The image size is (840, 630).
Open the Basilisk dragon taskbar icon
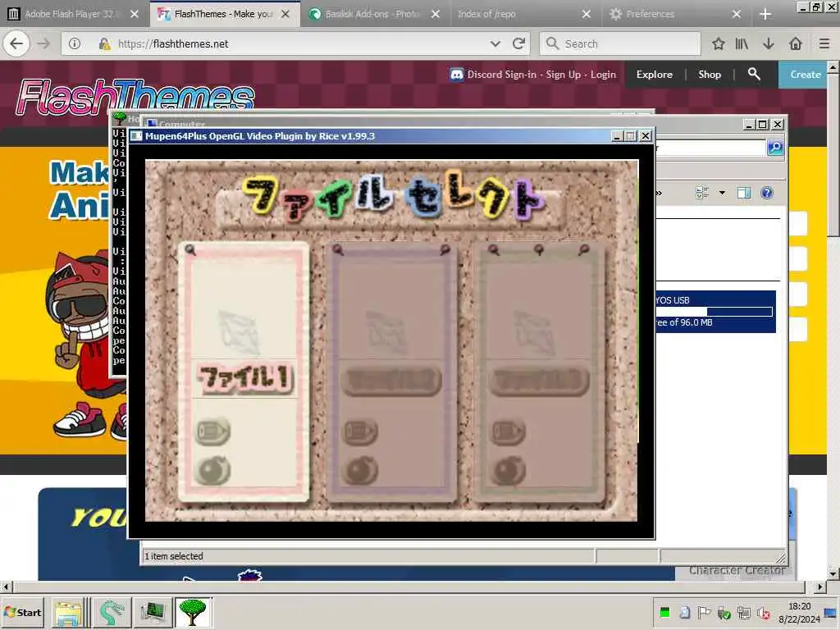112,612
